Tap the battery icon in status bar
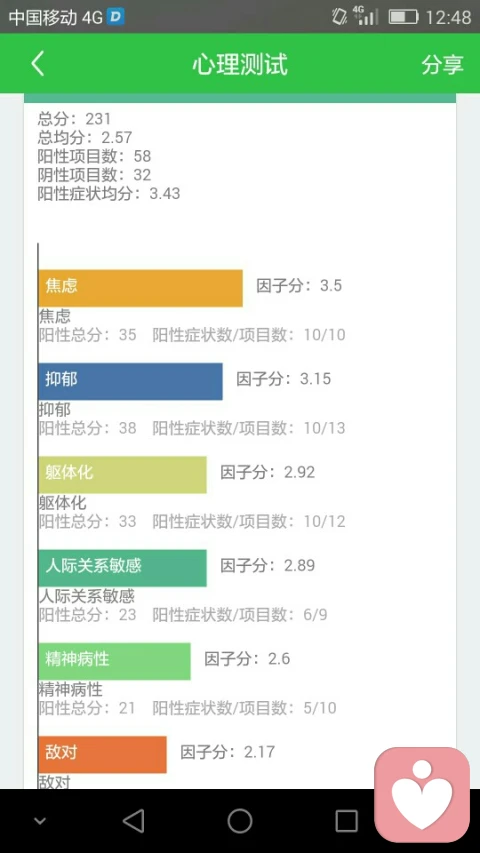This screenshot has height=853, width=480. coord(403,17)
